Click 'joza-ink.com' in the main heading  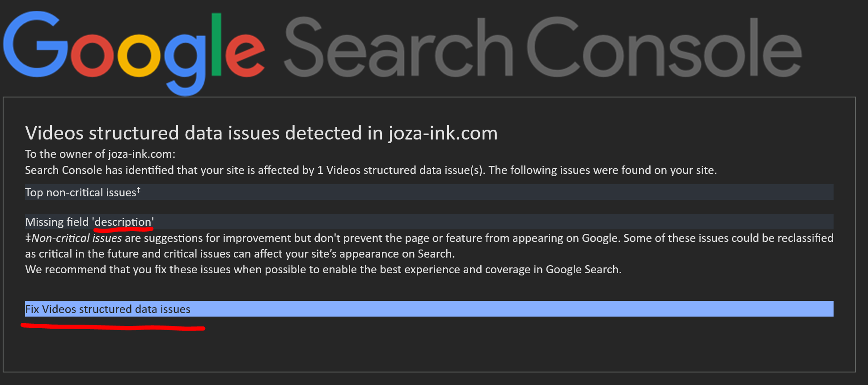pos(443,133)
